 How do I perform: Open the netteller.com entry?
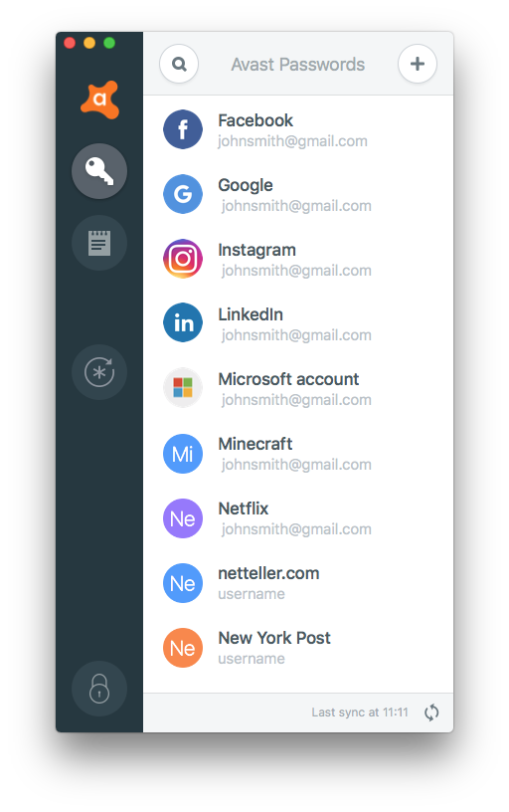298,582
